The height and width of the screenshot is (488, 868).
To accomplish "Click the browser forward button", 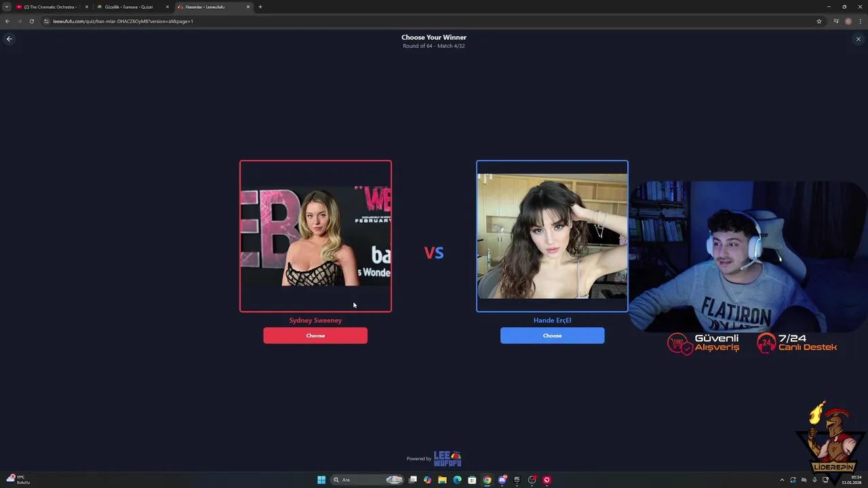I will tap(19, 21).
